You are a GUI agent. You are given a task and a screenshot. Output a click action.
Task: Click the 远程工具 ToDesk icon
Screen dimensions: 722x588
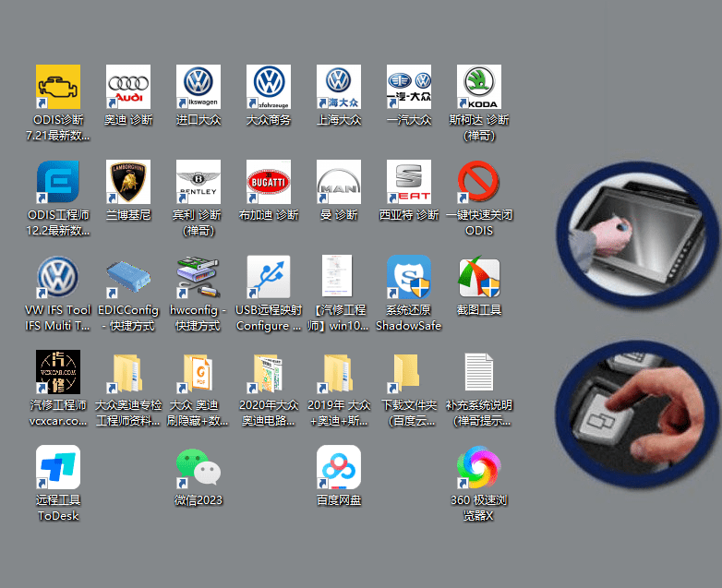58,468
